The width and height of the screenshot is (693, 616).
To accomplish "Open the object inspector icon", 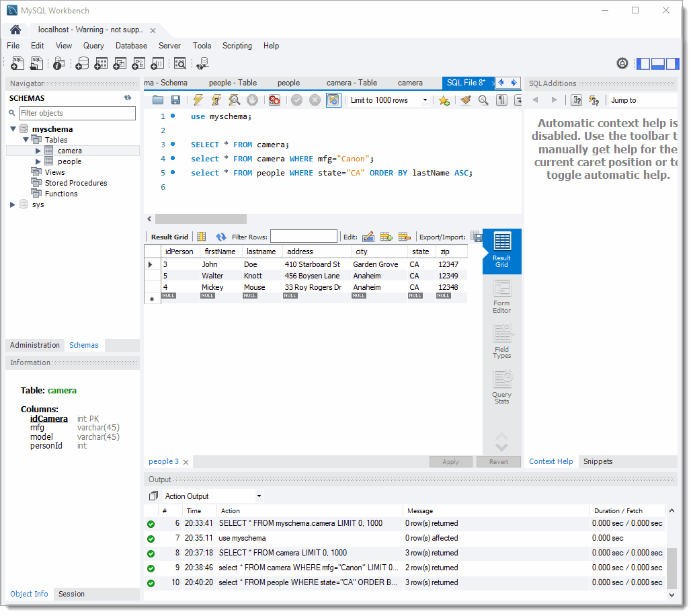I will 58,63.
